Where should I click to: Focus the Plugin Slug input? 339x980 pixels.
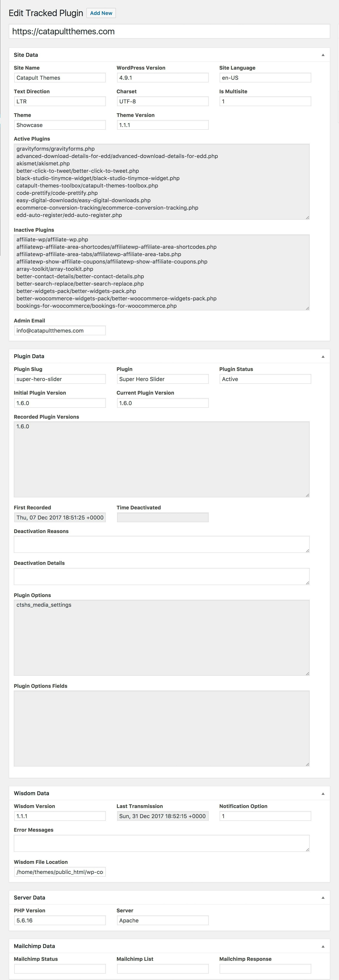point(60,379)
